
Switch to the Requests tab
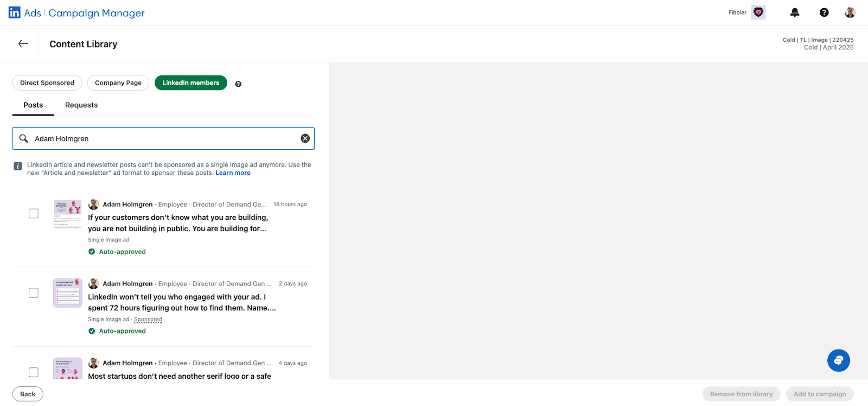point(81,105)
